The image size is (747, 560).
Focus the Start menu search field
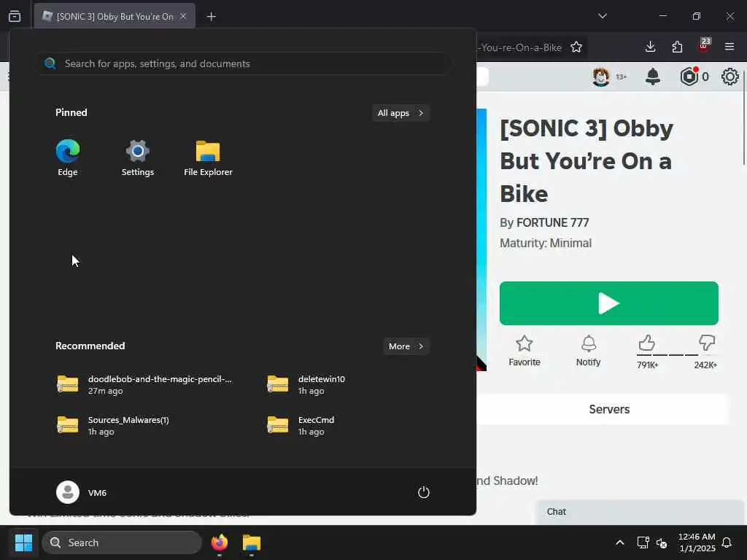pos(244,63)
